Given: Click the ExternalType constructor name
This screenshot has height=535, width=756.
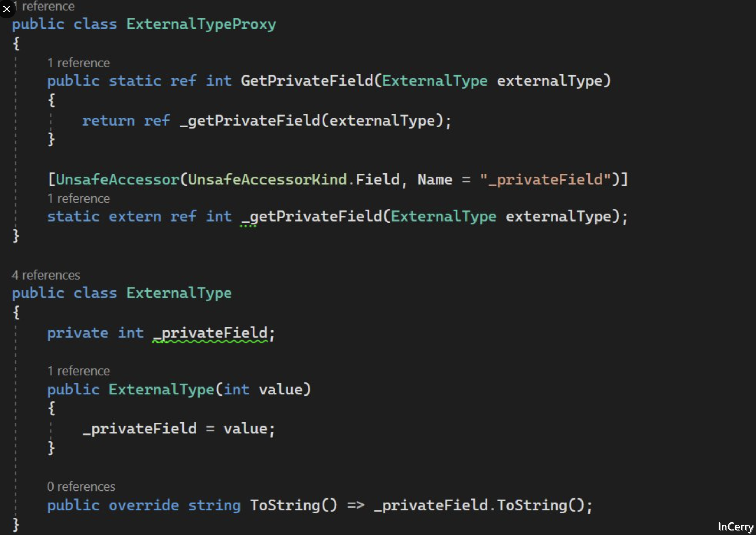Looking at the screenshot, I should tap(161, 390).
